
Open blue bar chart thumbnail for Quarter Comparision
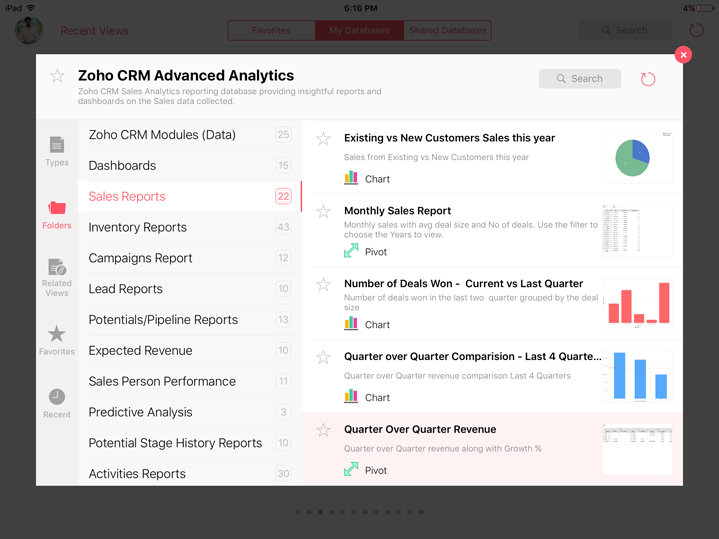click(x=637, y=376)
